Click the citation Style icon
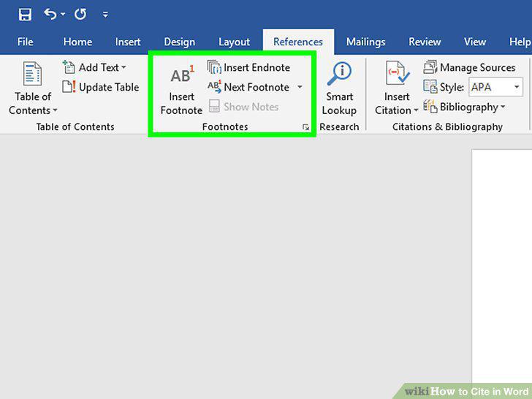 (430, 86)
